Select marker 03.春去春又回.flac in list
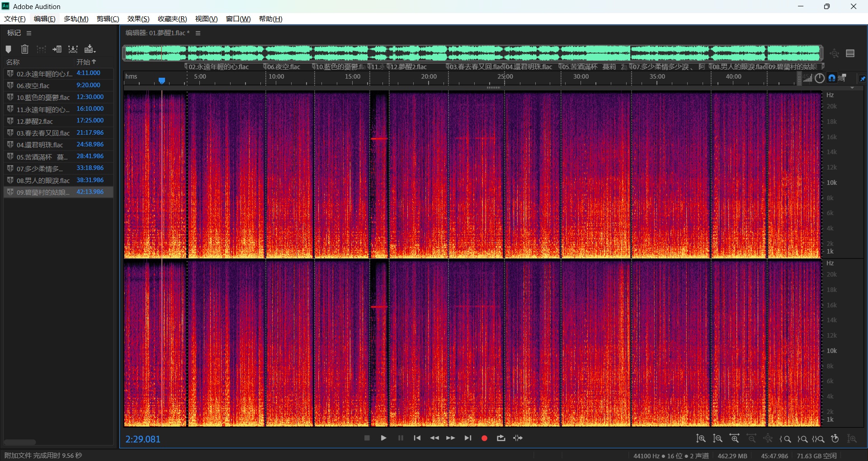Image resolution: width=868 pixels, height=461 pixels. pos(43,133)
